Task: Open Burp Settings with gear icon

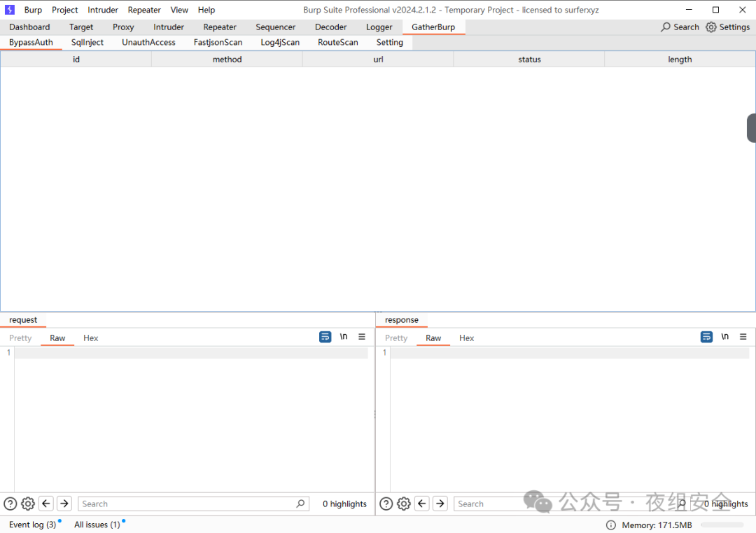Action: [727, 27]
